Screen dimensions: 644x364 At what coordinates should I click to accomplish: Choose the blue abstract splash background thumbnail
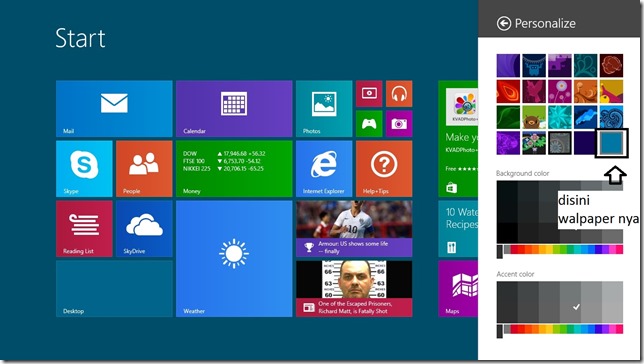pyautogui.click(x=585, y=117)
